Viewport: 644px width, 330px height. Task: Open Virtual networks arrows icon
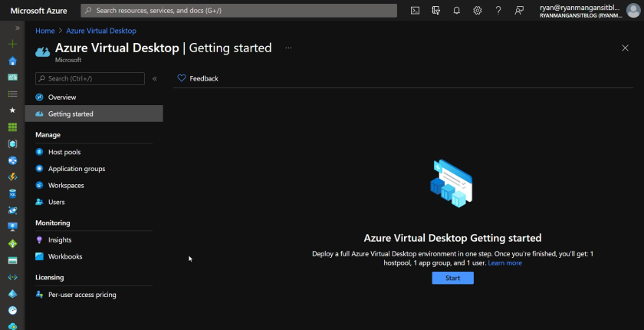13,277
